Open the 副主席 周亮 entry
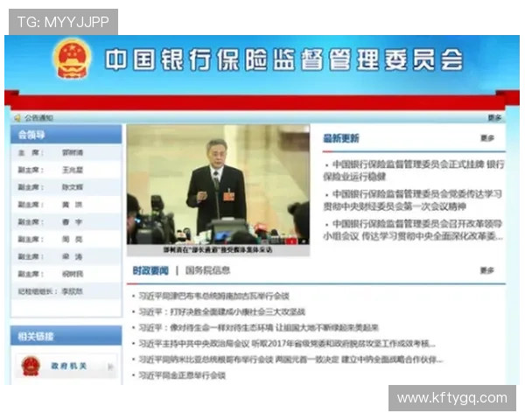The height and width of the screenshot is (420, 525). (66, 240)
